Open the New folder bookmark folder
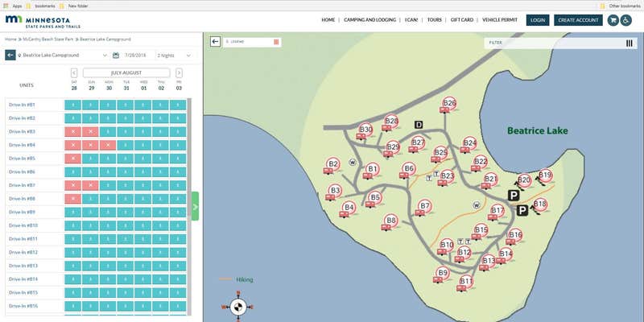This screenshot has width=644, height=322. coord(73,6)
